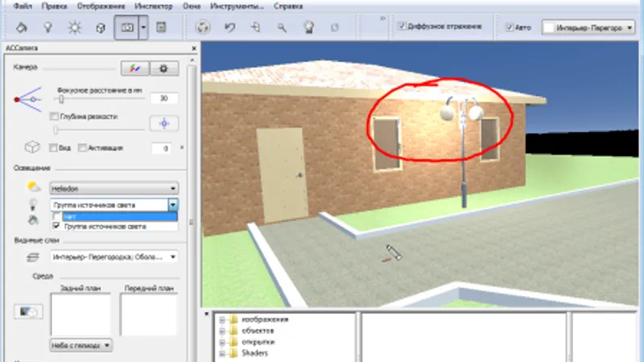Expand the Shaders folder in tree

point(222,353)
